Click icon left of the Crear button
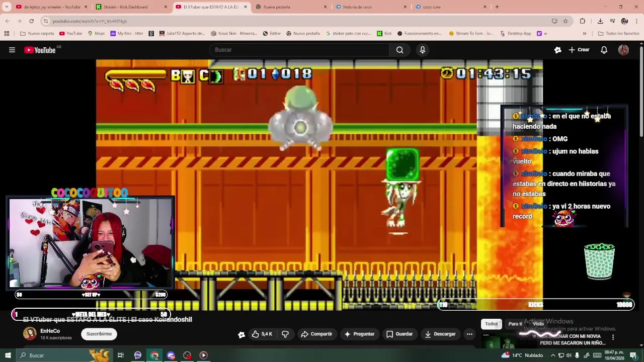Viewport: 644px width, 362px height. [557, 50]
